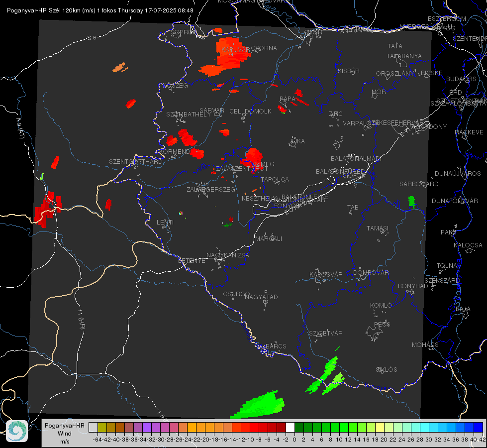Choose the darkest blue swatch at legend end
The image size is (487, 448).
pyautogui.click(x=479, y=427)
